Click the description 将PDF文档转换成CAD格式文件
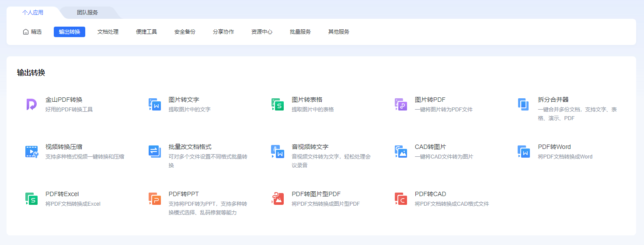The image size is (644, 245). tap(452, 204)
